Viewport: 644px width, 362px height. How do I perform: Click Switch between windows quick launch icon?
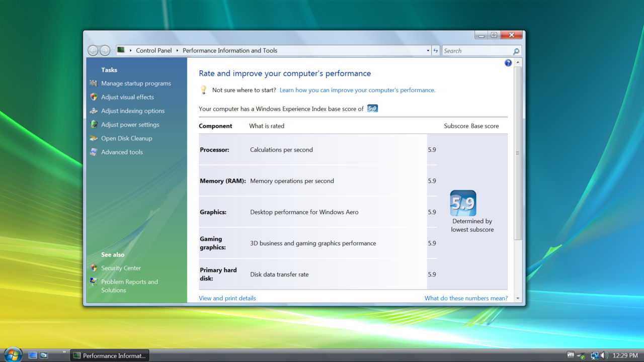click(44, 355)
